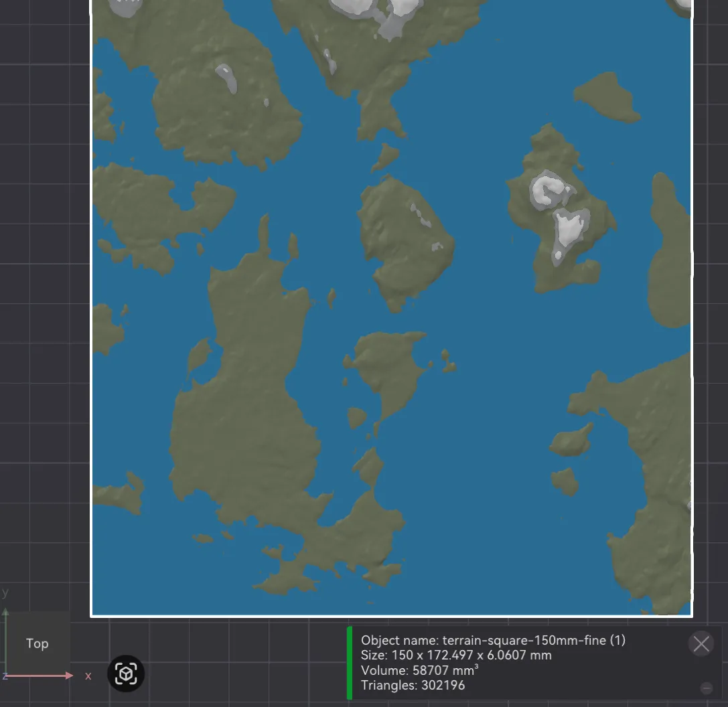Click the Top face of the view cube
Screen dimensions: 728x707
(x=37, y=643)
